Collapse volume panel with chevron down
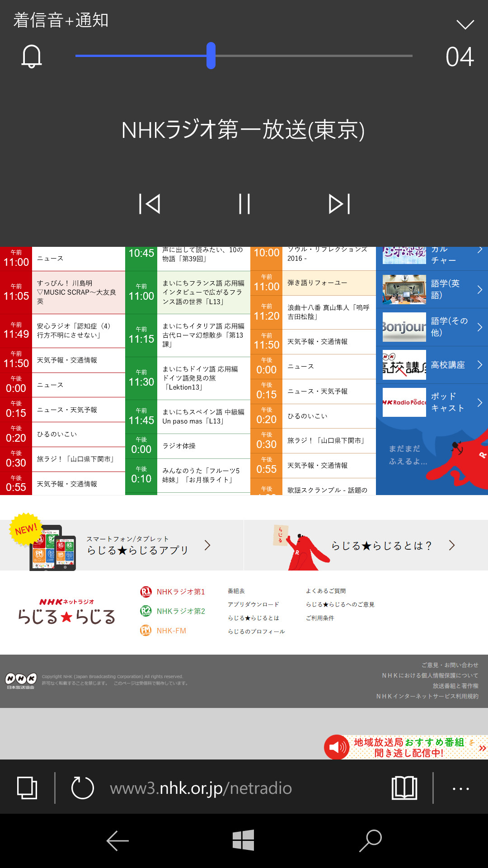This screenshot has width=488, height=868. pos(465,24)
